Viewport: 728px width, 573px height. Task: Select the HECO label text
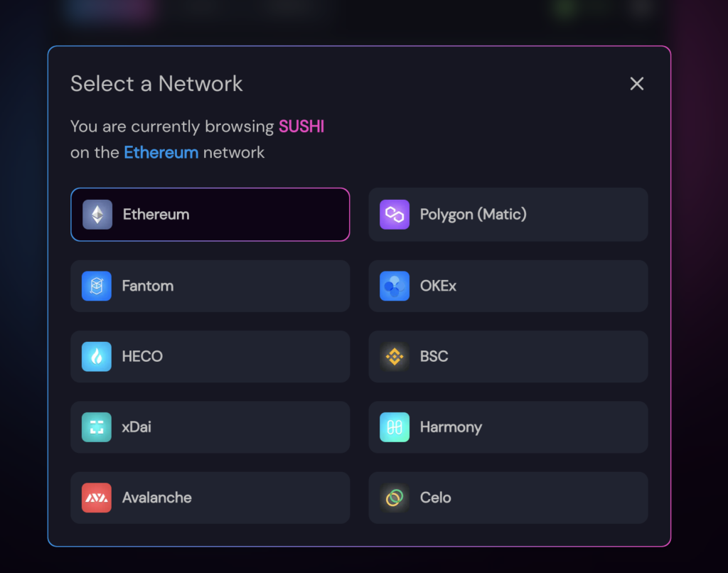click(142, 357)
